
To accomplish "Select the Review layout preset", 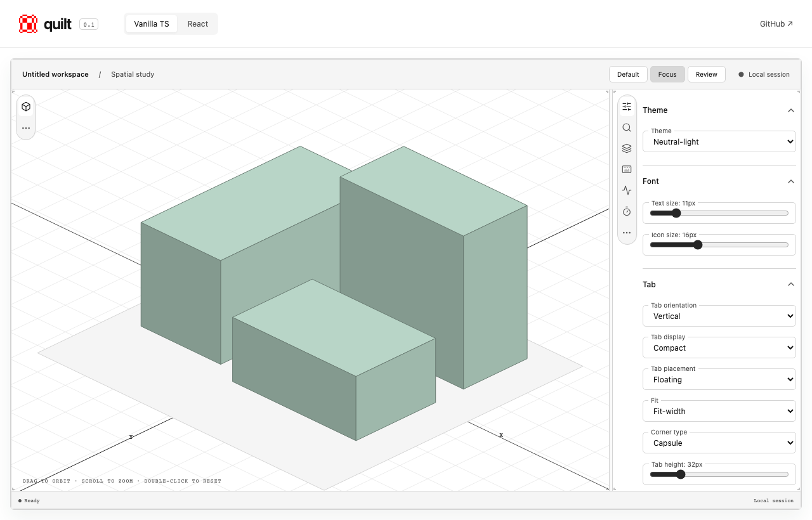I will point(706,74).
